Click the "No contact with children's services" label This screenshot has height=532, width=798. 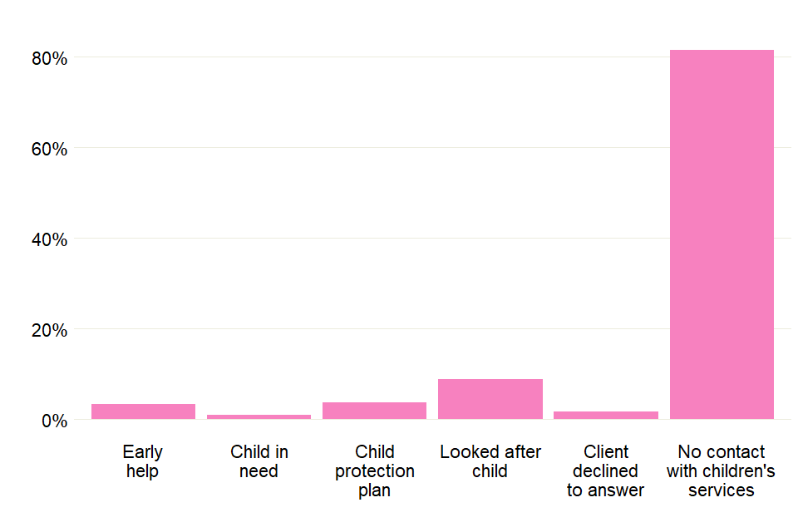(722, 470)
